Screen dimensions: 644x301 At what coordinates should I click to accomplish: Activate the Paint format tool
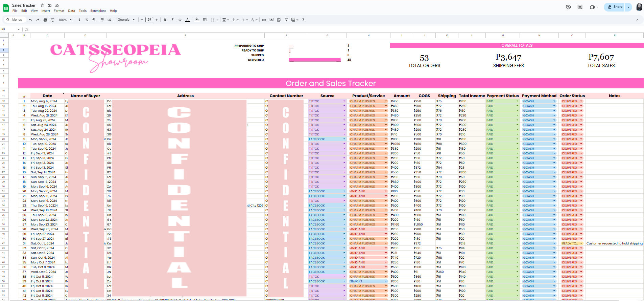click(53, 20)
